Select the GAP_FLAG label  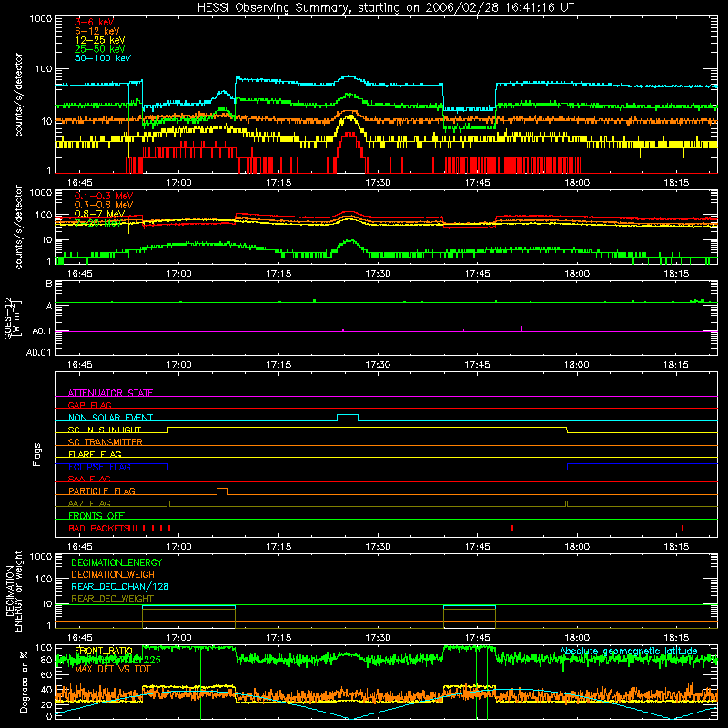[89, 405]
